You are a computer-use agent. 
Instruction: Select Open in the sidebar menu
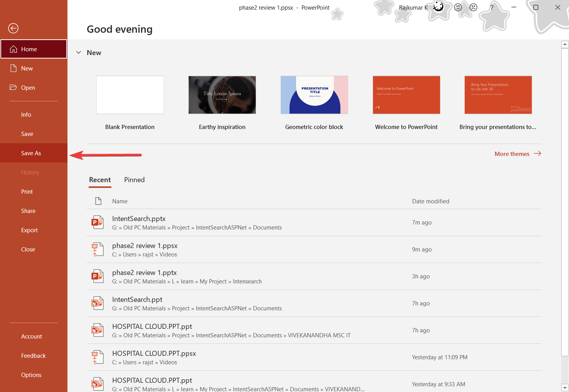pyautogui.click(x=34, y=87)
